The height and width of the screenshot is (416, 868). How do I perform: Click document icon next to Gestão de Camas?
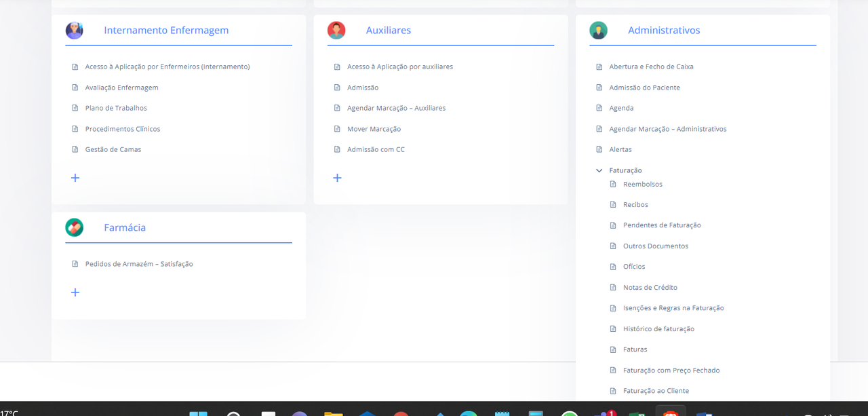[x=75, y=149]
